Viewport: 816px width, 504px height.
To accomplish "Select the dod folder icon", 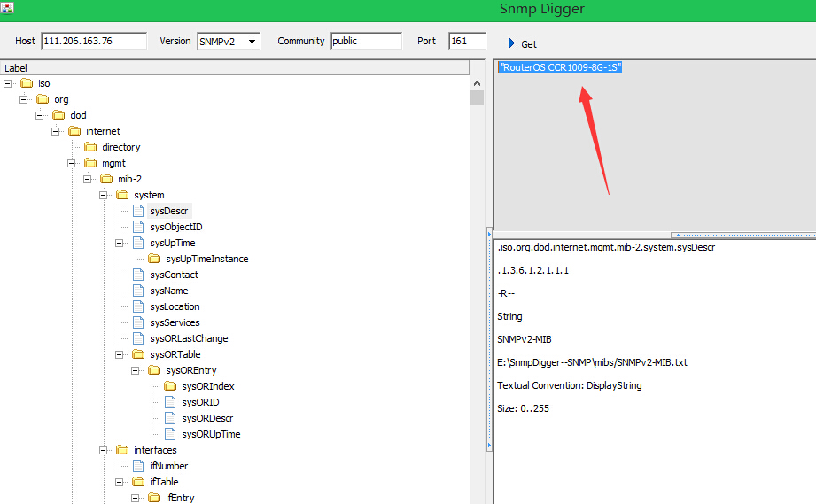I will (58, 115).
